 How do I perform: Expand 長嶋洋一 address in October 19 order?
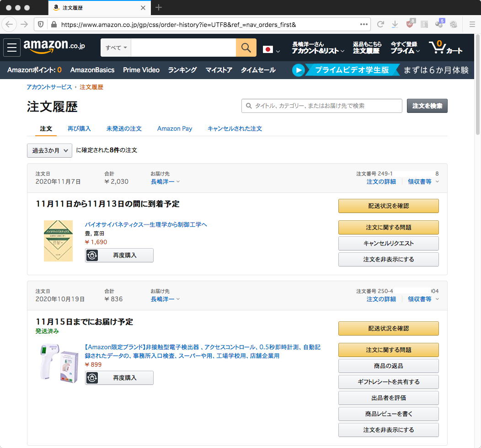click(x=165, y=299)
